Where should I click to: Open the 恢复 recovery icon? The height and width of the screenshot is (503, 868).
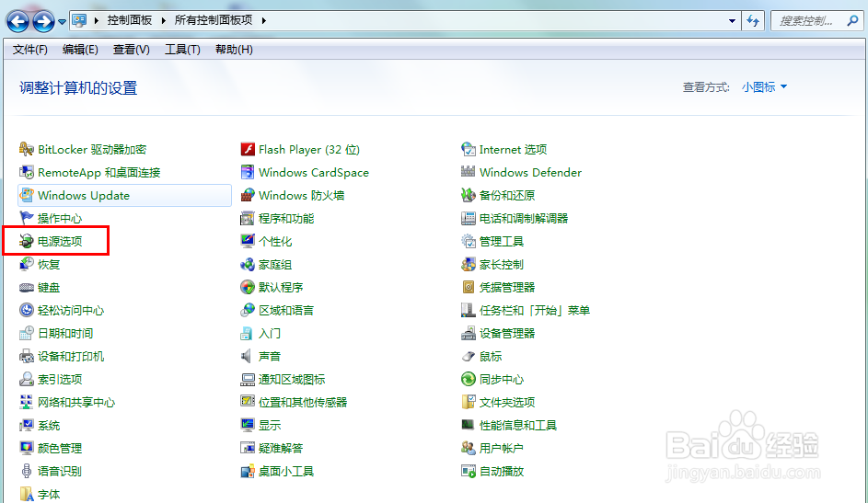click(26, 264)
